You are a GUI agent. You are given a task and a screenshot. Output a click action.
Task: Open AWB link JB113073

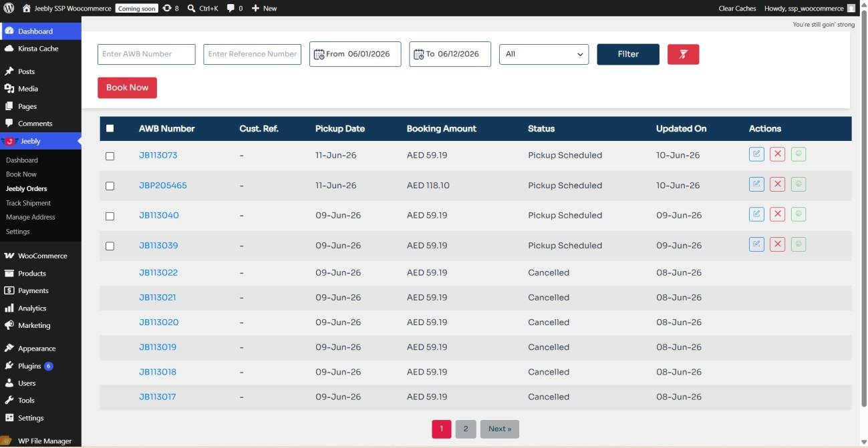pyautogui.click(x=158, y=155)
